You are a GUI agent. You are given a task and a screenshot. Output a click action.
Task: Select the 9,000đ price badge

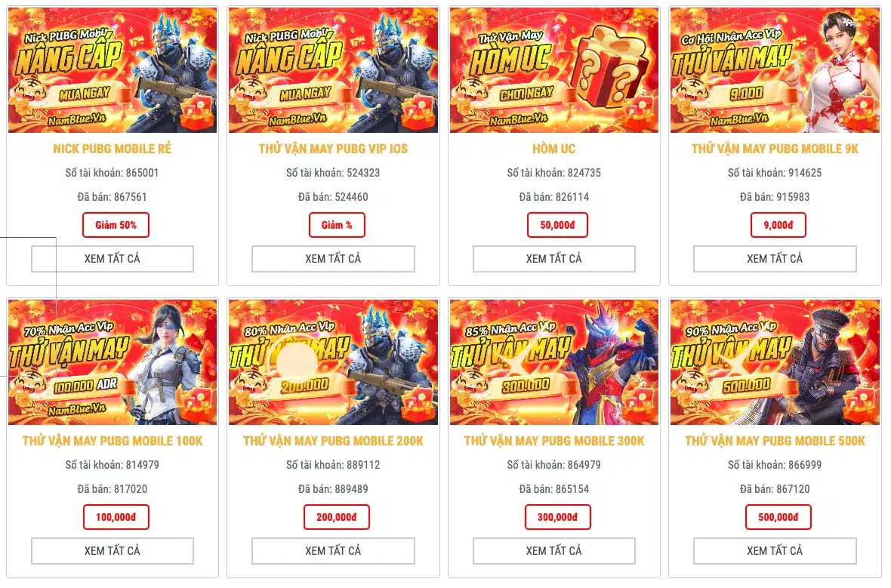(x=778, y=225)
